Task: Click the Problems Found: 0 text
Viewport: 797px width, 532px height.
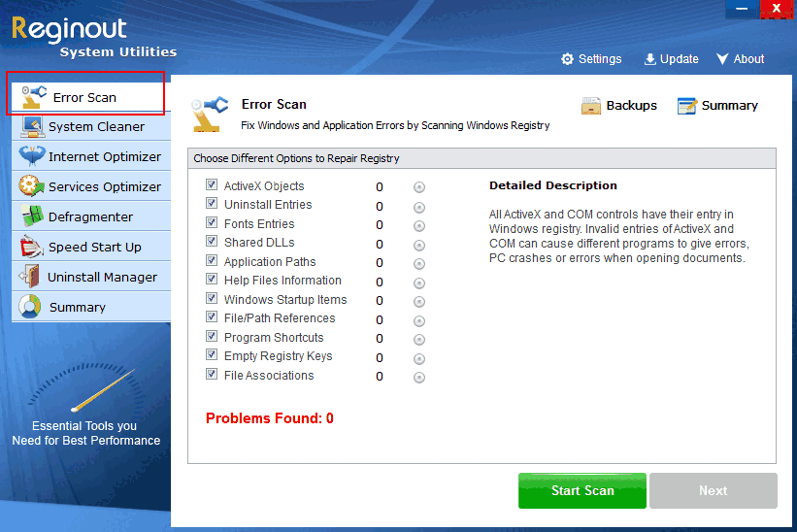Action: tap(270, 418)
